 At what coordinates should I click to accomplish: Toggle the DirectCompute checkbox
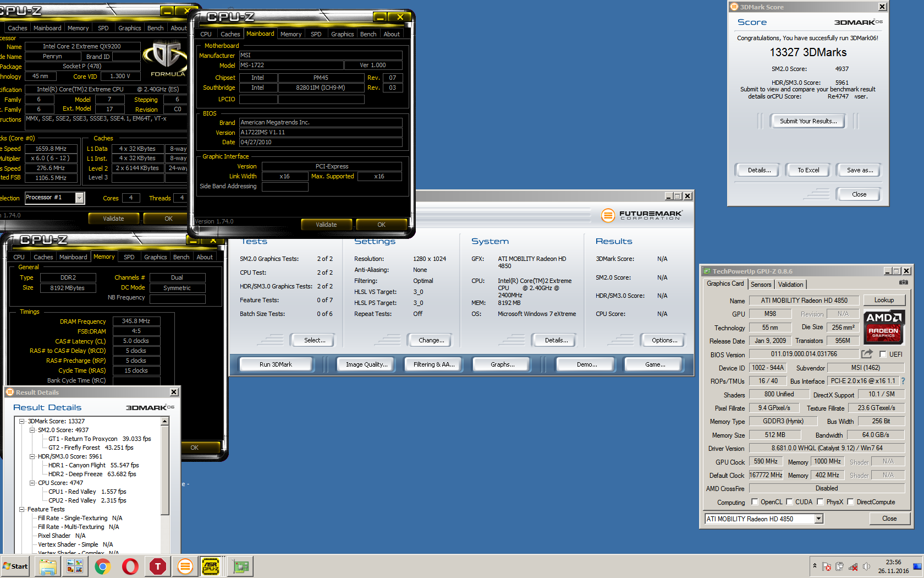(x=850, y=501)
